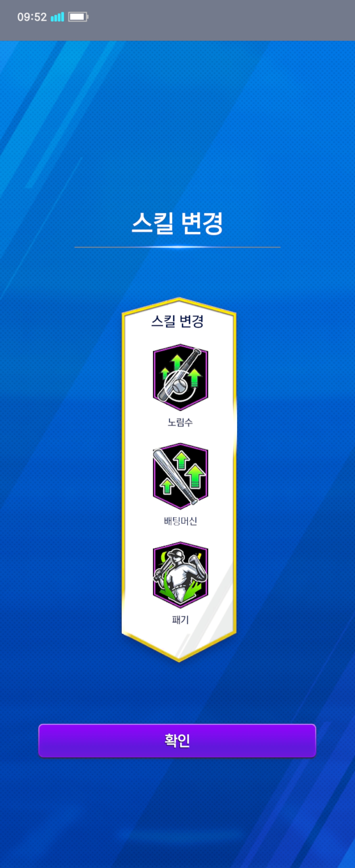
Task: Click the glowing divider line under the title
Action: pyautogui.click(x=177, y=247)
